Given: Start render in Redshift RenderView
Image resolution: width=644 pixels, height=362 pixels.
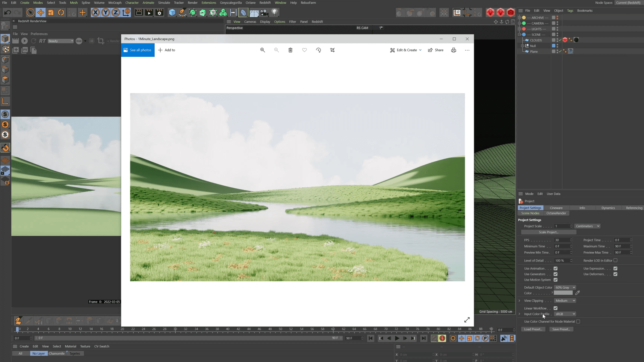Looking at the screenshot, I should [25, 41].
